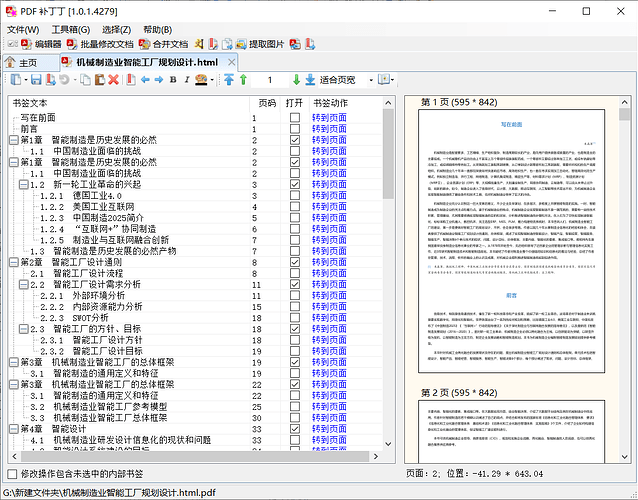The image size is (638, 500).
Task: Enable 修改操作包含未选中的内部书签 checkbox
Action: point(13,474)
